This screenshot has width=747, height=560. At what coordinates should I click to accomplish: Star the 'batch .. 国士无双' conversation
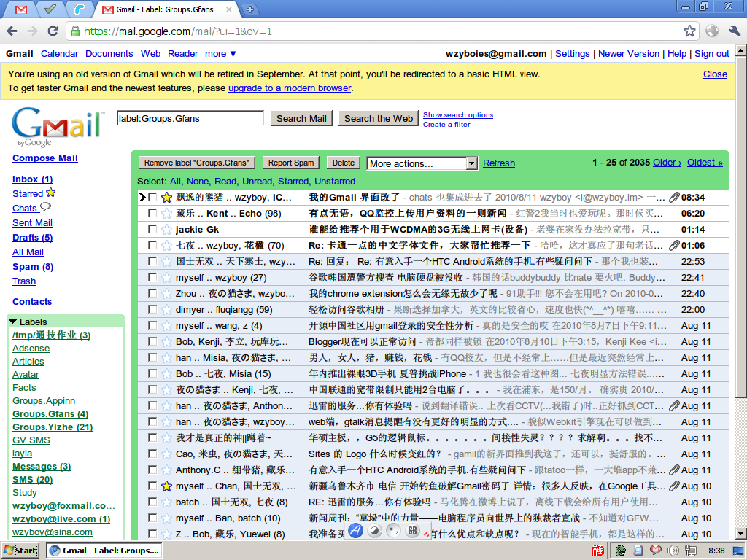(166, 502)
